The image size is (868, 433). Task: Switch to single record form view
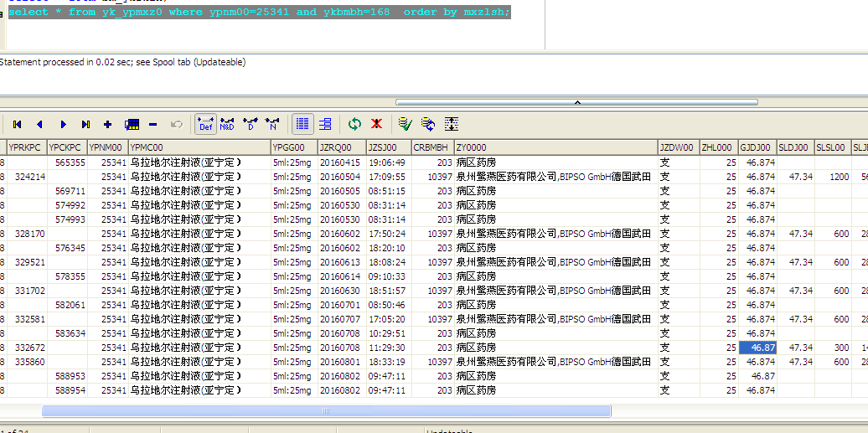click(x=325, y=125)
